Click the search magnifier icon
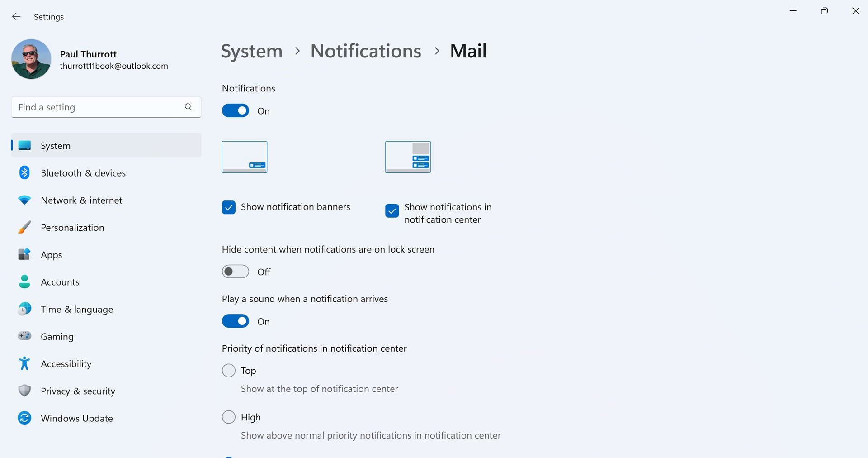Image resolution: width=868 pixels, height=458 pixels. [x=189, y=107]
